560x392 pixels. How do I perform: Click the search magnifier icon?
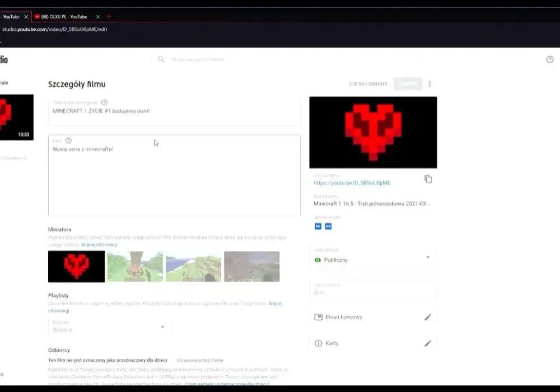[161, 59]
